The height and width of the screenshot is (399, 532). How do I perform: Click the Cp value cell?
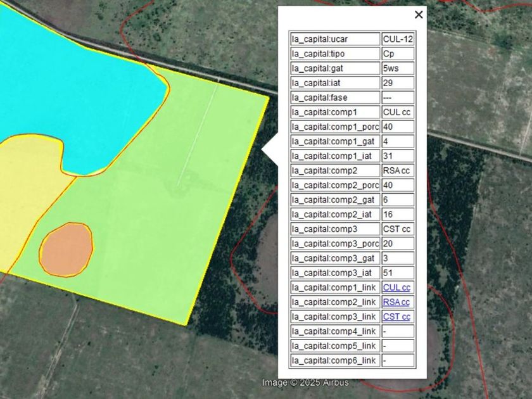pyautogui.click(x=398, y=54)
